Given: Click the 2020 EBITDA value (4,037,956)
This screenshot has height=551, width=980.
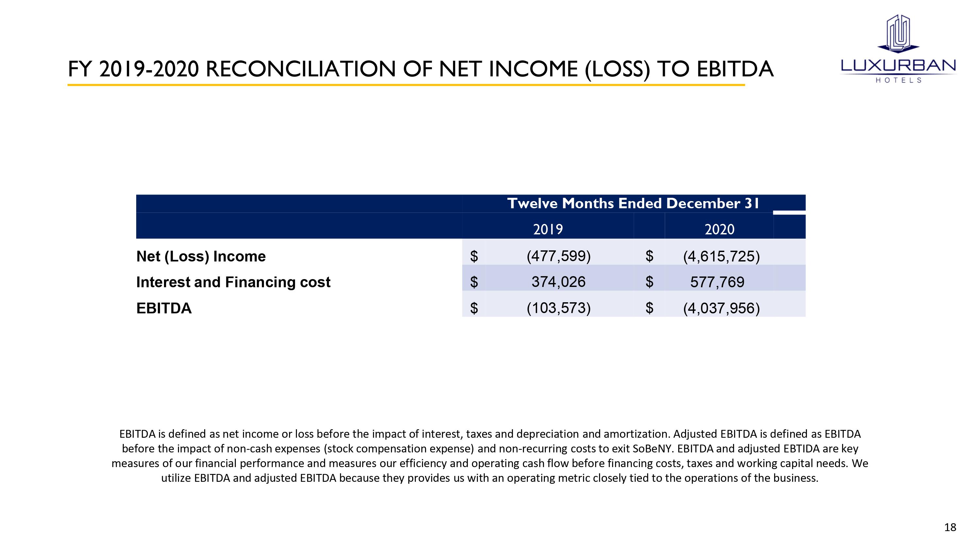Looking at the screenshot, I should 721,308.
